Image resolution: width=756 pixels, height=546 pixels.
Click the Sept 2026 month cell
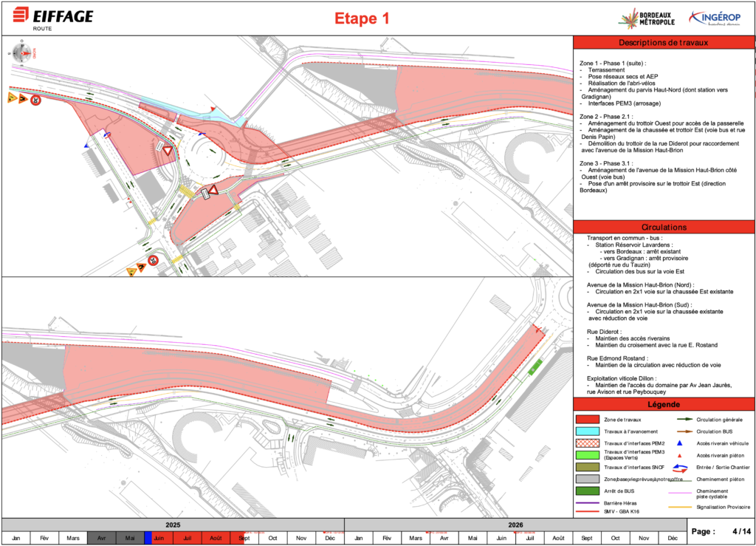587,538
